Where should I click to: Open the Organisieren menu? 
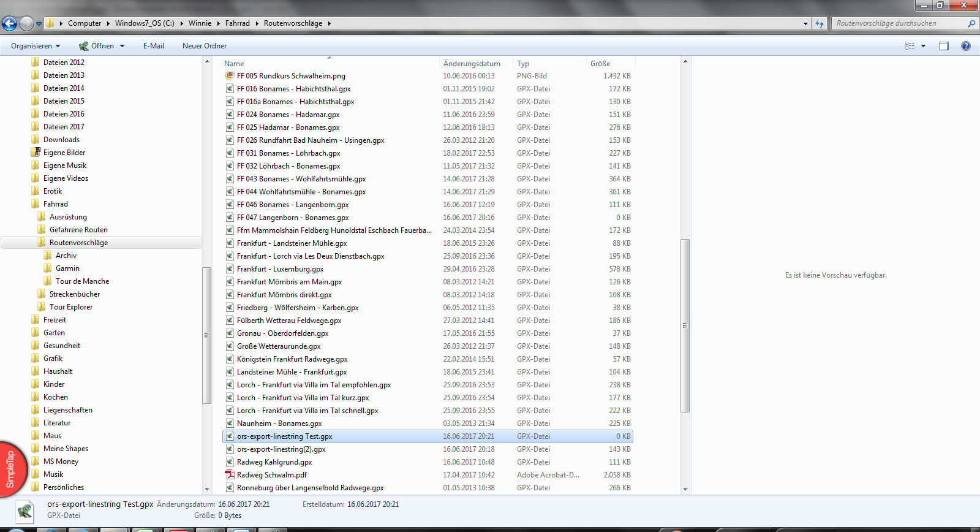[36, 46]
